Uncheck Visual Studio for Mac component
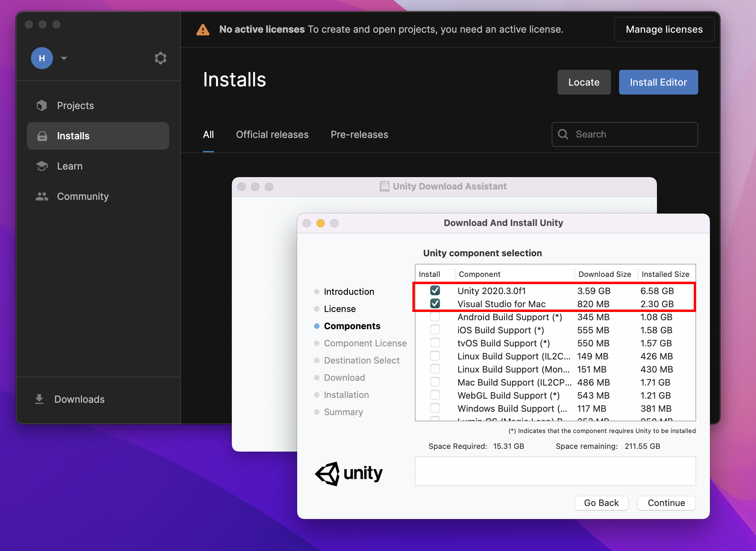Image resolution: width=756 pixels, height=551 pixels. 435,304
